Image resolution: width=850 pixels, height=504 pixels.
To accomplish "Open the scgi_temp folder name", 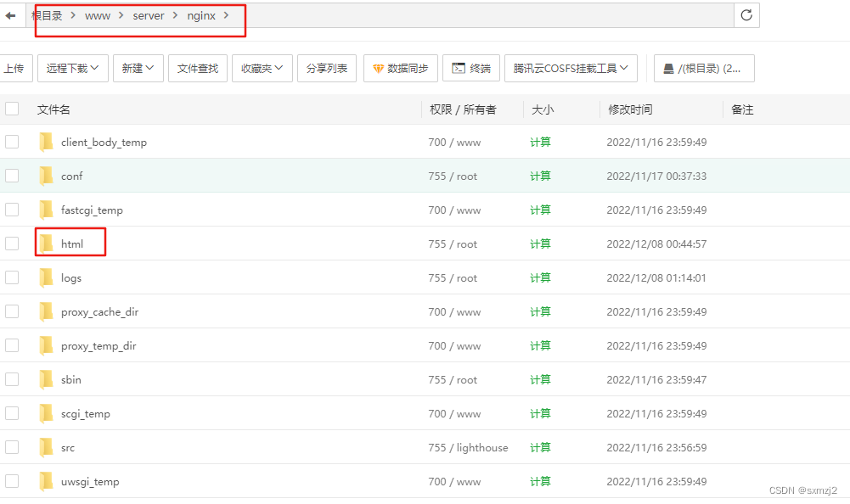I will [86, 414].
